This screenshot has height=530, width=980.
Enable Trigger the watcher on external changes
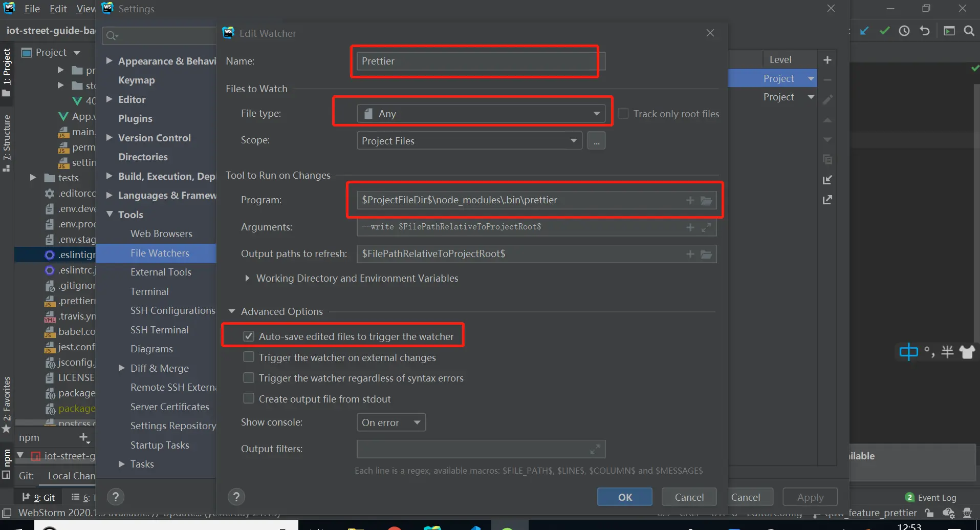pos(249,357)
